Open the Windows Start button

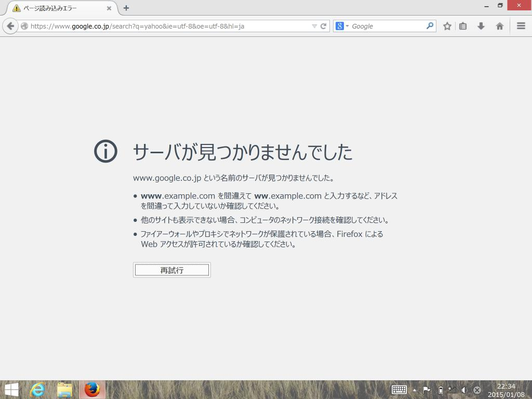click(11, 390)
